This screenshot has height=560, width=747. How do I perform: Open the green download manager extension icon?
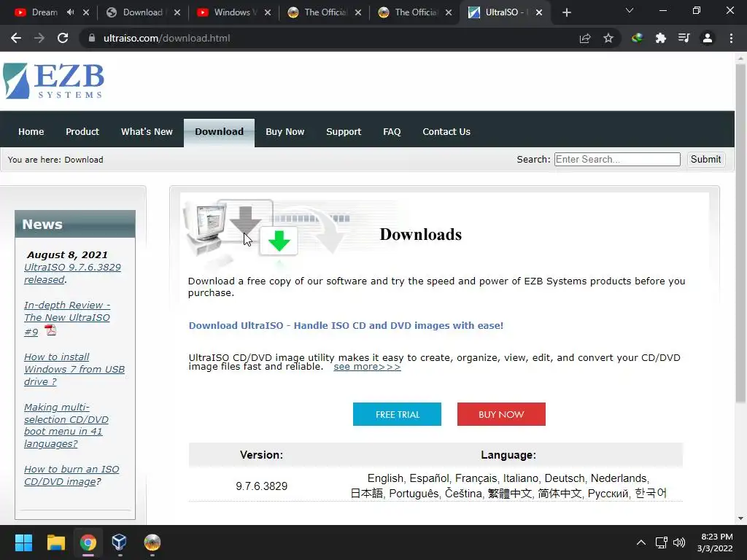[x=637, y=38]
